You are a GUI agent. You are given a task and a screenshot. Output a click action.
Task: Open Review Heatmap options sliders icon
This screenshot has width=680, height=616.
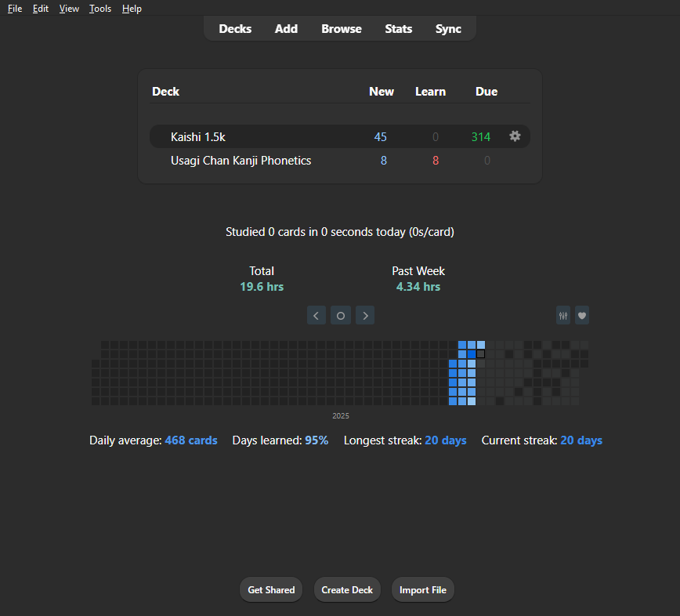tap(563, 315)
